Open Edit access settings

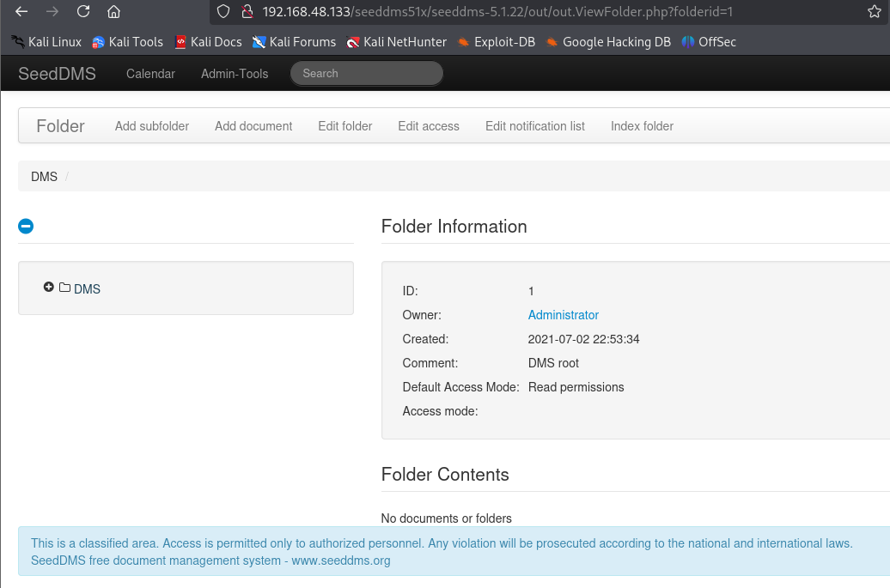[x=429, y=126]
